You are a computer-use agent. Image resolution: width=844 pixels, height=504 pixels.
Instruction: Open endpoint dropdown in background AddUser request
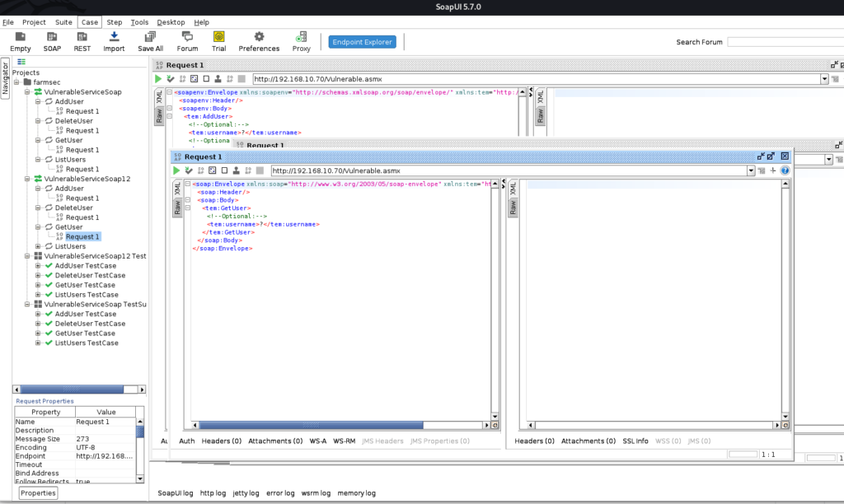coord(824,79)
